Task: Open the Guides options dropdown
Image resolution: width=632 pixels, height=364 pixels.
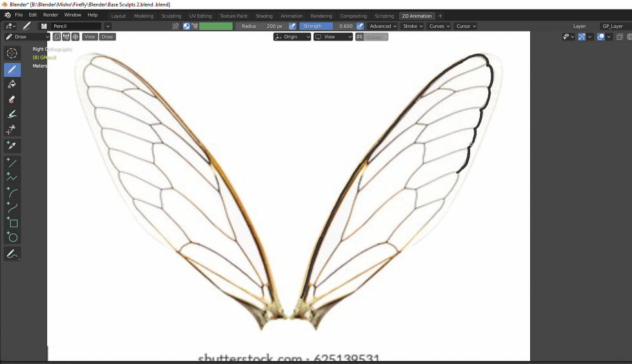Action: (x=377, y=37)
